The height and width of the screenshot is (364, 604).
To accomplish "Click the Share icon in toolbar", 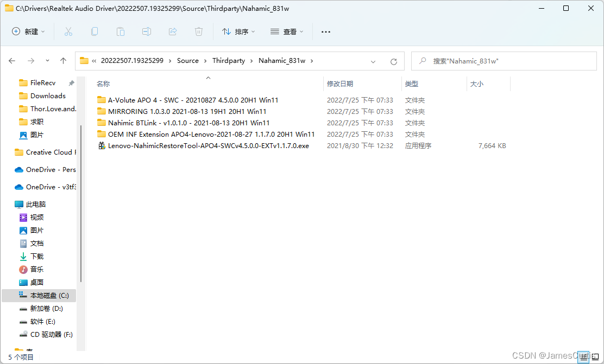I will click(x=173, y=31).
